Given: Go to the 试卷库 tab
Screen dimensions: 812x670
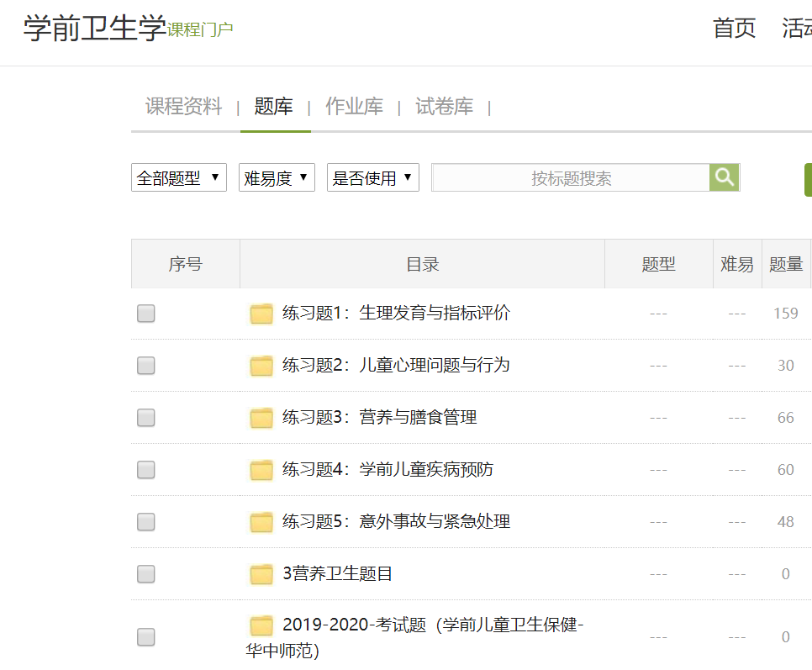Looking at the screenshot, I should tap(444, 107).
